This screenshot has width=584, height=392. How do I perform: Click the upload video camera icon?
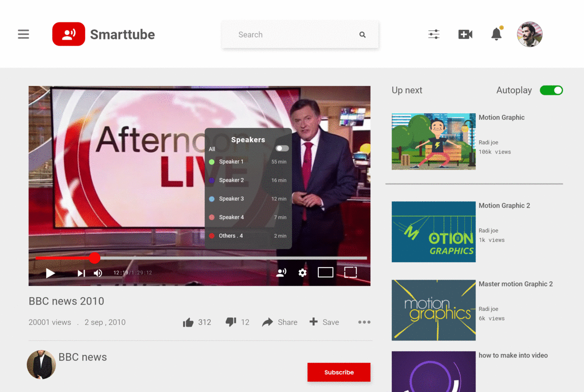(x=465, y=35)
